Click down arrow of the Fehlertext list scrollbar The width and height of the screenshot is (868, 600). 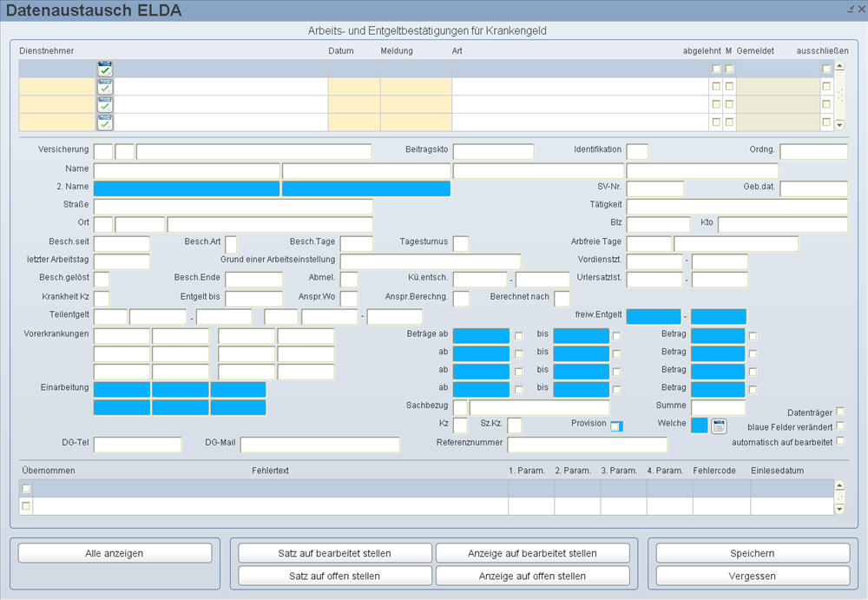tap(839, 509)
